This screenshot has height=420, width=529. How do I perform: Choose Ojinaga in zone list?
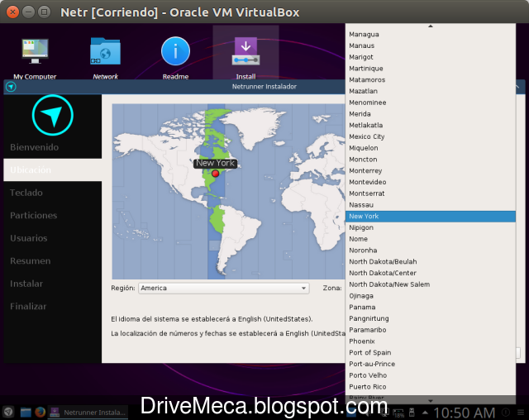(431, 296)
